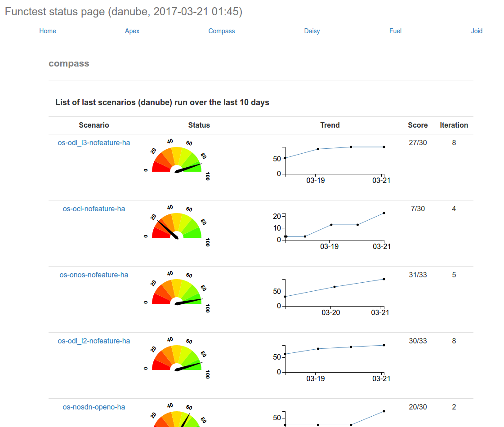The height and width of the screenshot is (427, 504).
Task: Open the os-ocl-nofeature-ha scenario link
Action: coord(94,209)
